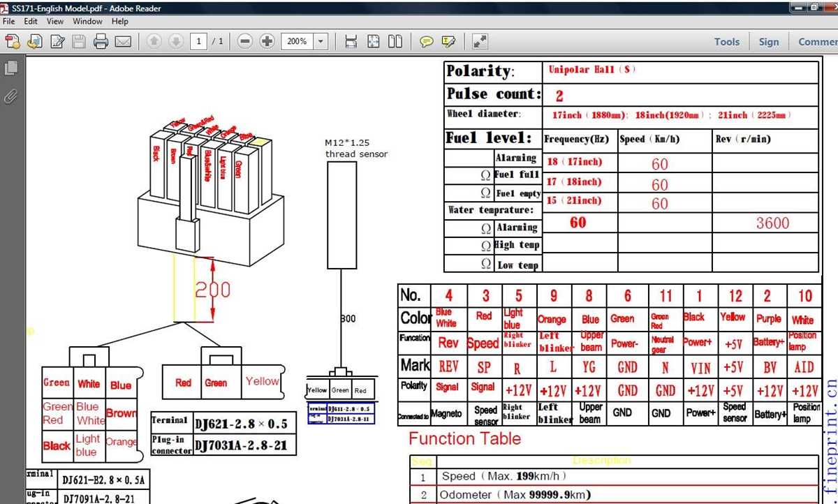Click the Create PDF online icon
838x504 pixels.
[x=12, y=42]
